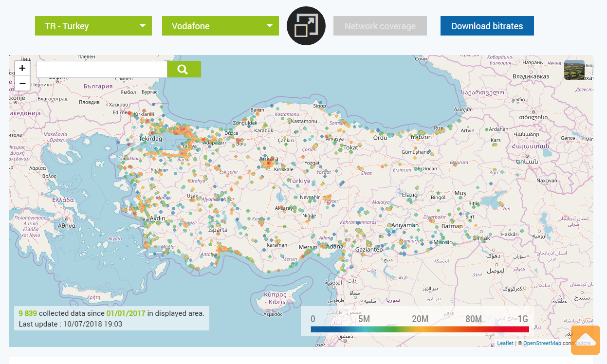The image size is (607, 364).
Task: Open the Leaflet attribution link
Action: tap(505, 343)
